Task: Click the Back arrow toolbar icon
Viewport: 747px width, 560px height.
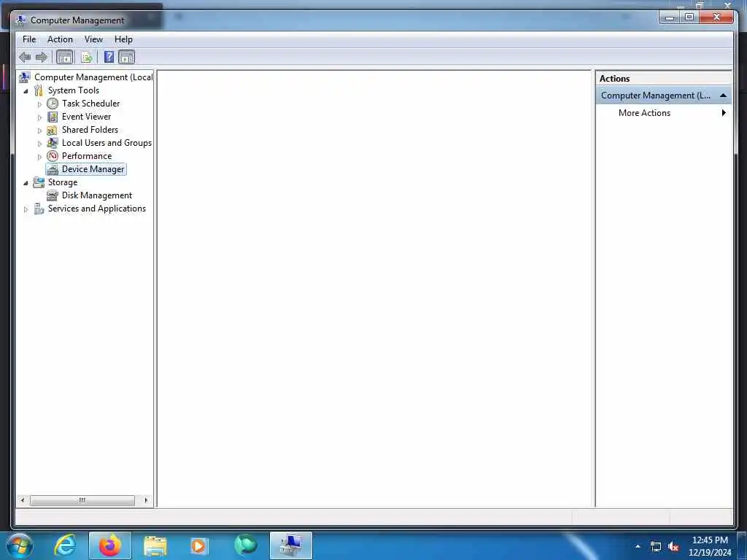Action: point(25,58)
